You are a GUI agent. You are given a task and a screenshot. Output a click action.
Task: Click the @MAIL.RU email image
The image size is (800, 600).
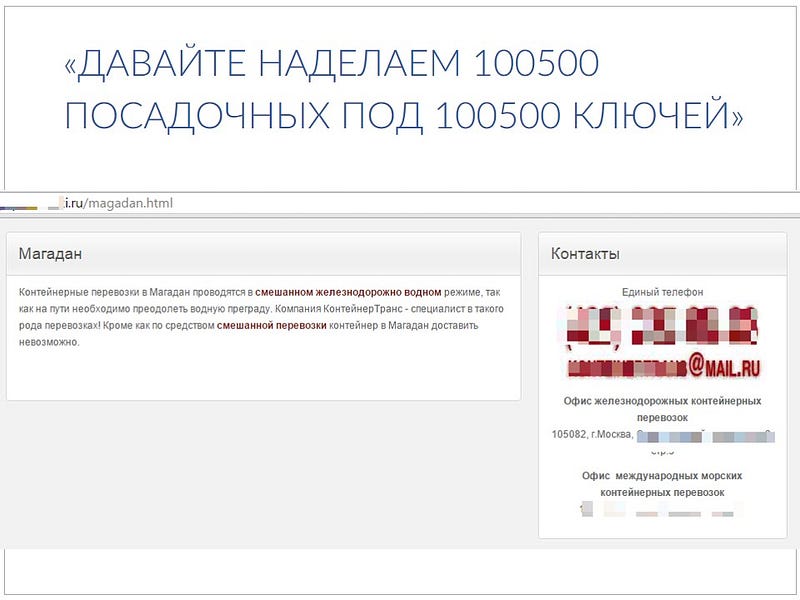[663, 367]
